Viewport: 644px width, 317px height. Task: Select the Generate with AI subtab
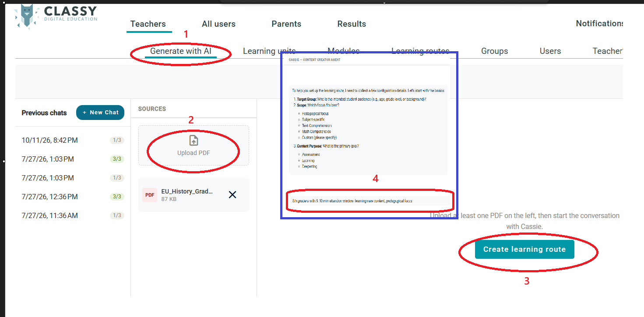[181, 51]
